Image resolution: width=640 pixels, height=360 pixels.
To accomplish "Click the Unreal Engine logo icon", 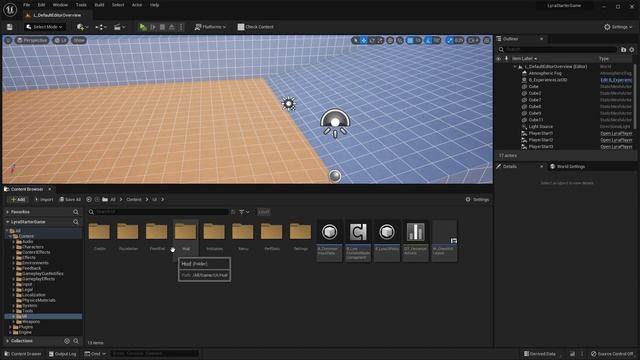I will [10, 9].
